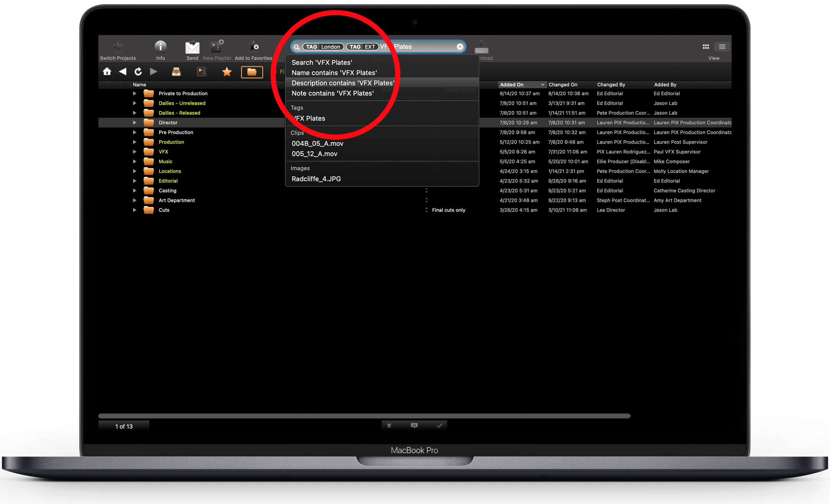Click the Switch Projects toolbar icon
The height and width of the screenshot is (504, 830).
click(x=118, y=47)
